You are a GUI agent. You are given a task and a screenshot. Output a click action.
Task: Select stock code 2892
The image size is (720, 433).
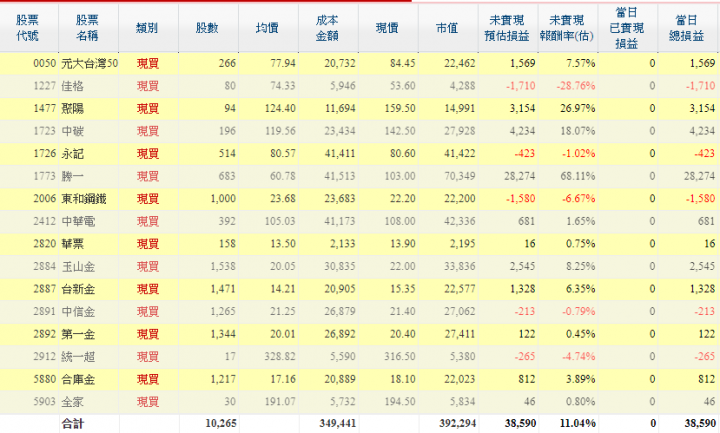tap(45, 334)
